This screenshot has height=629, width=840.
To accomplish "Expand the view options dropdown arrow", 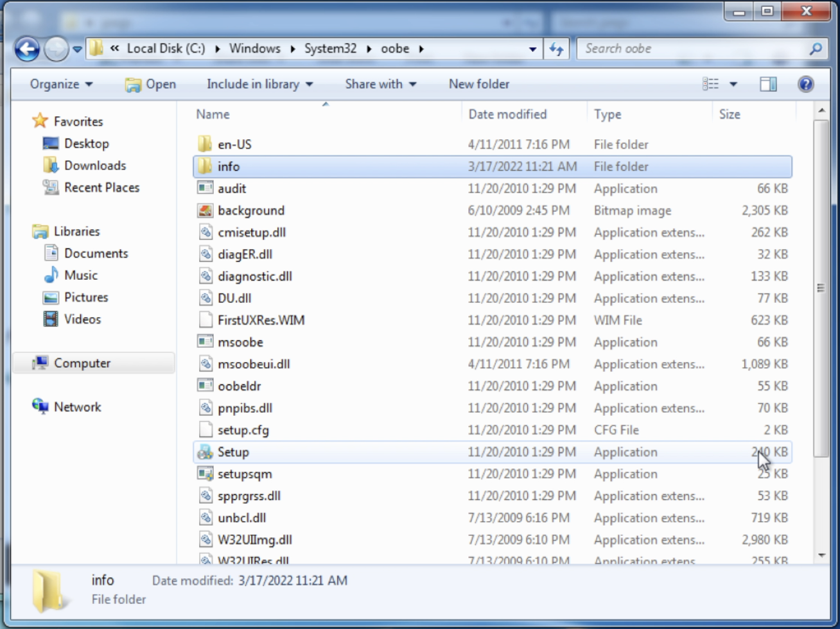I will (733, 84).
